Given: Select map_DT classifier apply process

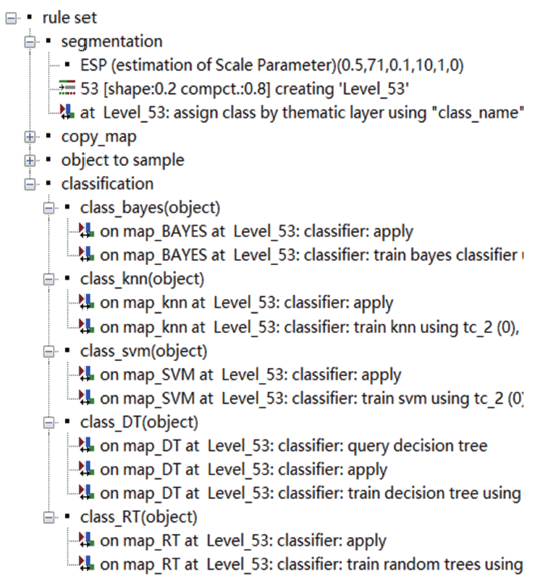Looking at the screenshot, I should (243, 469).
